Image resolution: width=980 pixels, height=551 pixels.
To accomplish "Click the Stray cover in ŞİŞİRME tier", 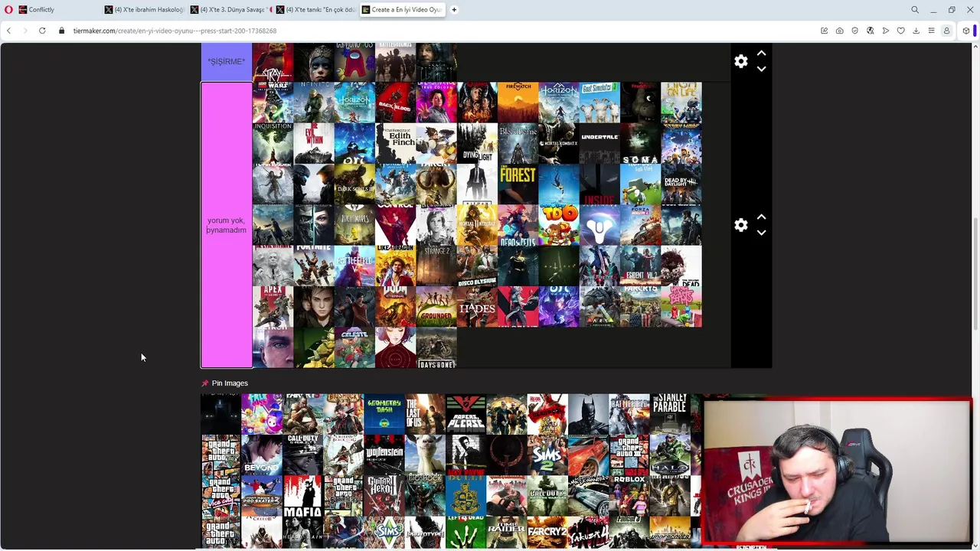I will tap(273, 62).
